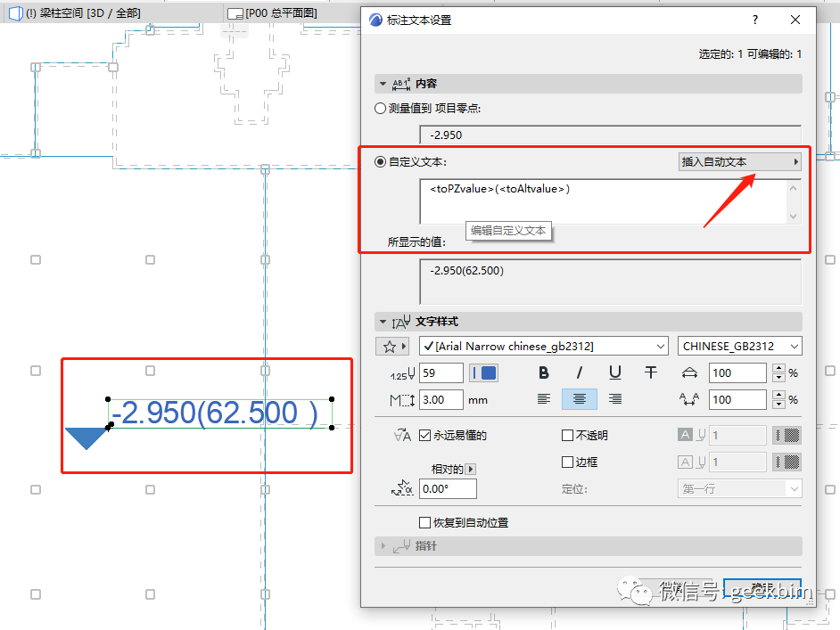Apply italic formatting to label text
The image size is (840, 630).
coord(581,372)
